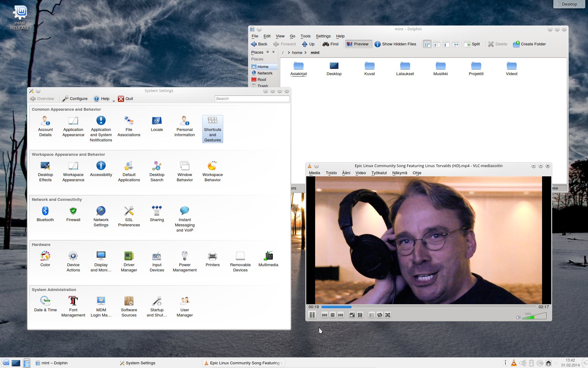Image resolution: width=588 pixels, height=368 pixels.
Task: Click Quit in System Settings
Action: tap(126, 99)
